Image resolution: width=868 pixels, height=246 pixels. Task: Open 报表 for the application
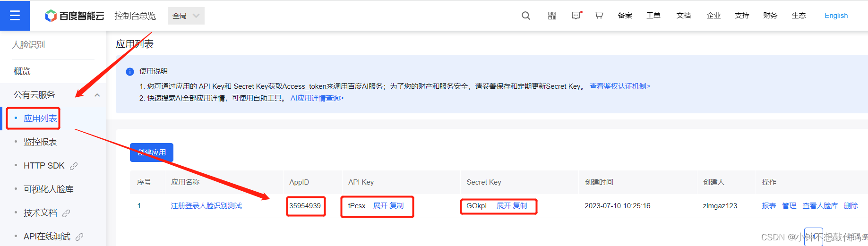pyautogui.click(x=769, y=206)
